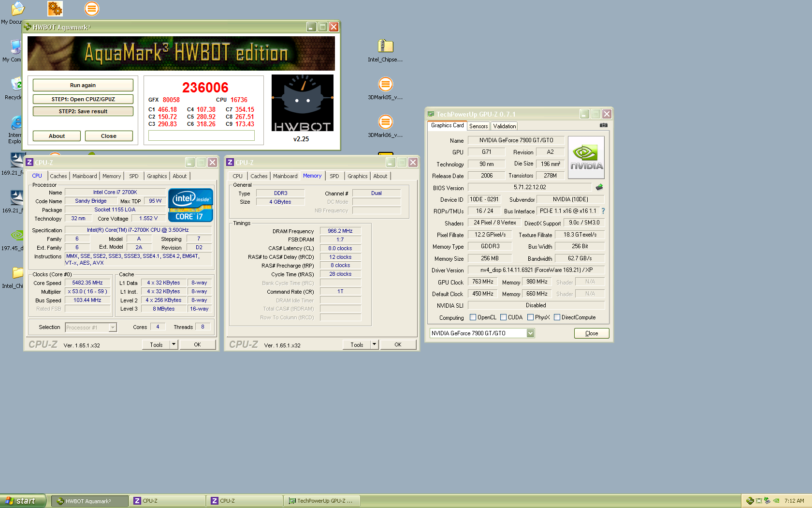Open the GPU selection dropdown in GPU-Z
This screenshot has width=812, height=508.
click(x=530, y=333)
